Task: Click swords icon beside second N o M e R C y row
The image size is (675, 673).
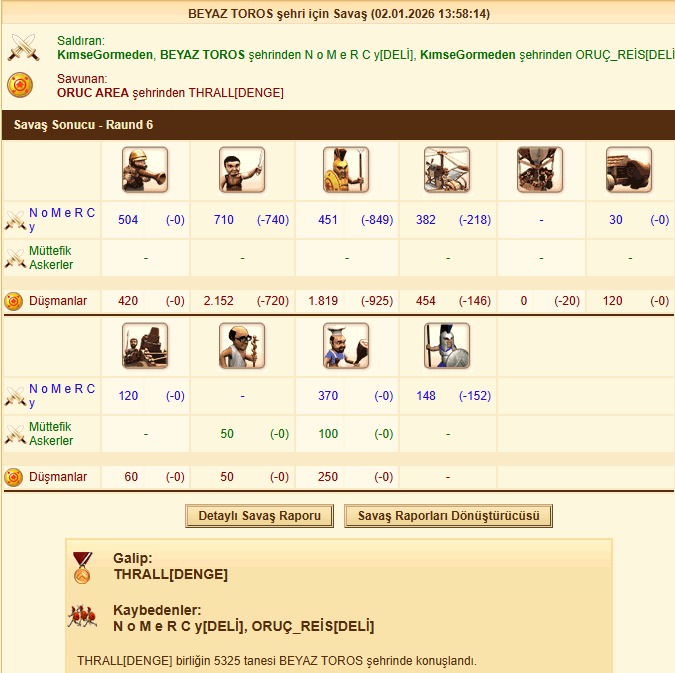Action: [x=15, y=397]
